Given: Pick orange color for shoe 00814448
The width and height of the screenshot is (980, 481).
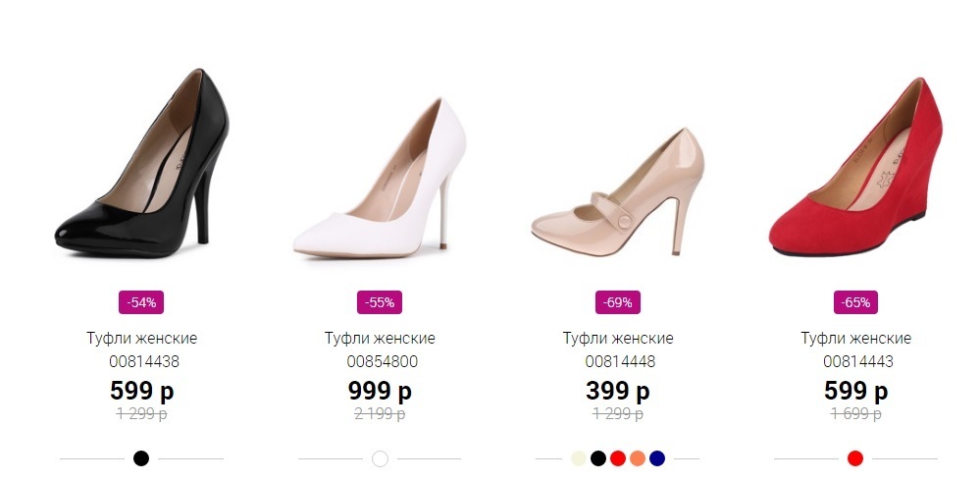Looking at the screenshot, I should pos(638,458).
